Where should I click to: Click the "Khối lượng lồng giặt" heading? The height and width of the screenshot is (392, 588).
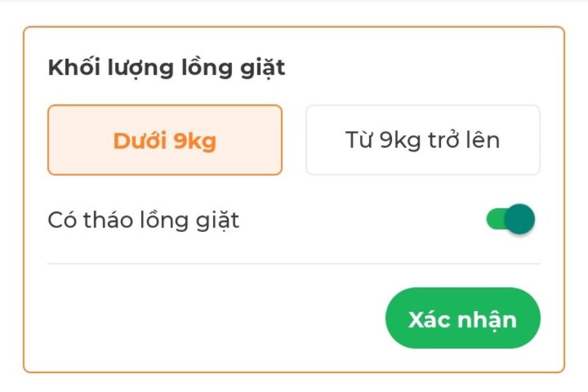167,68
